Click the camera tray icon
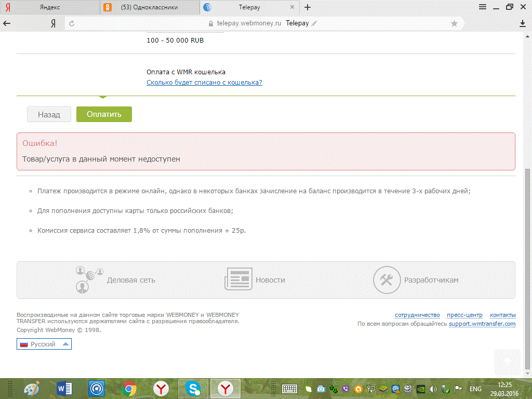The image size is (532, 399). tap(321, 389)
